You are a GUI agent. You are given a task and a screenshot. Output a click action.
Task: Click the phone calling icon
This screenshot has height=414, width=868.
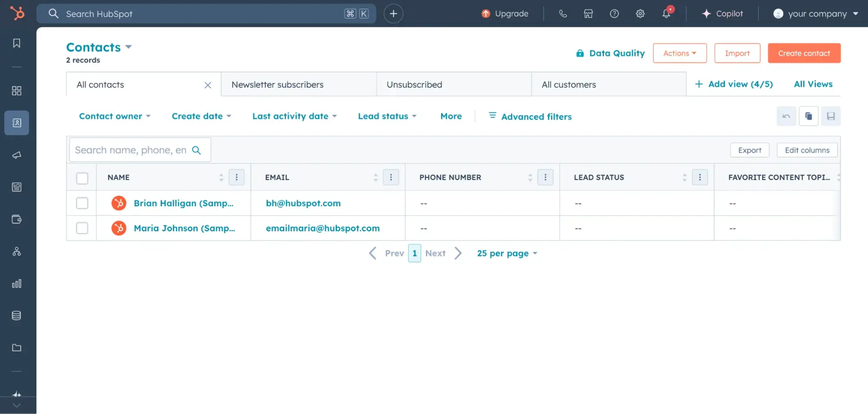tap(563, 14)
